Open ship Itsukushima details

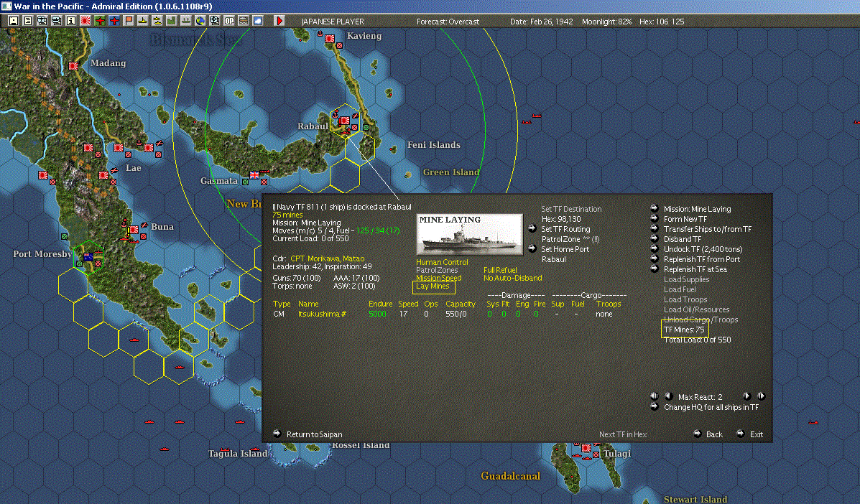(322, 314)
